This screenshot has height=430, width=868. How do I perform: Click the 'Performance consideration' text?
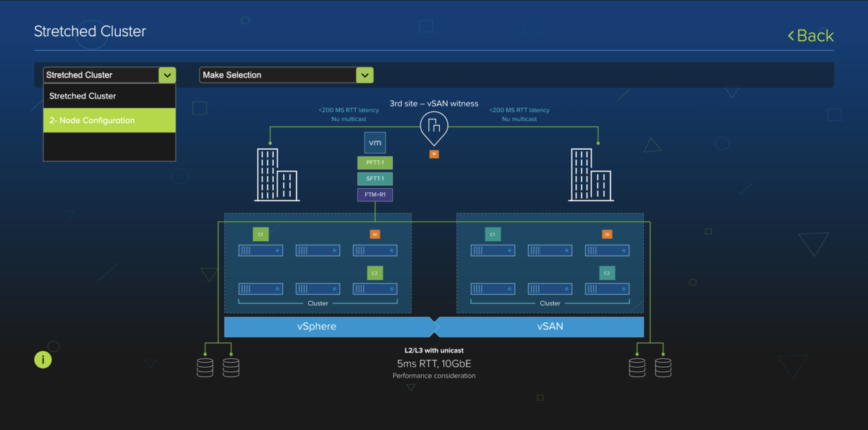(x=434, y=376)
